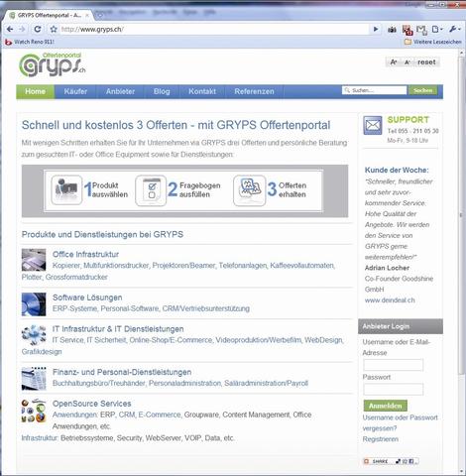This screenshot has height=476, width=466.
Task: Click the Username oder E-Mail-Adresse field
Action: pos(394,365)
